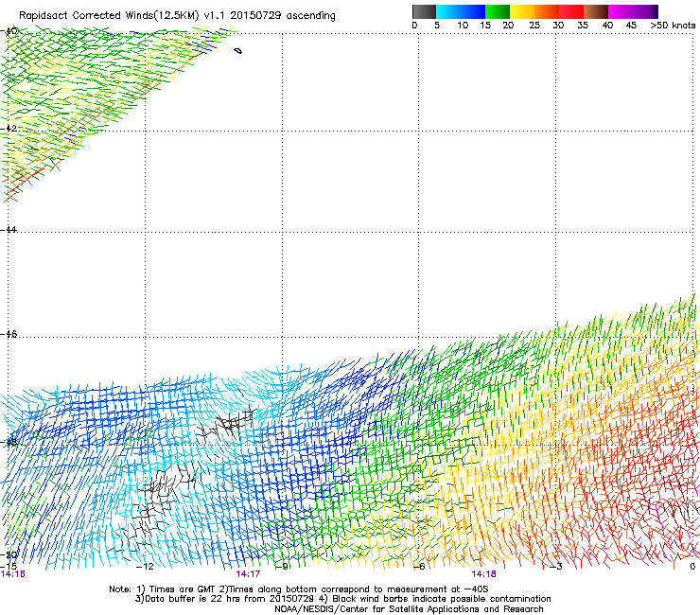
Task: Click the purple time label '14:18'
Action: tap(483, 574)
